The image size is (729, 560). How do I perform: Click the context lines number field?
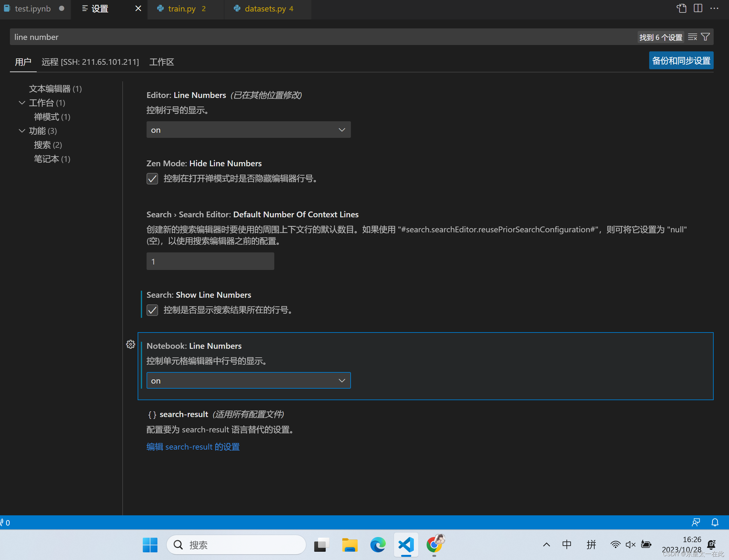pyautogui.click(x=210, y=261)
